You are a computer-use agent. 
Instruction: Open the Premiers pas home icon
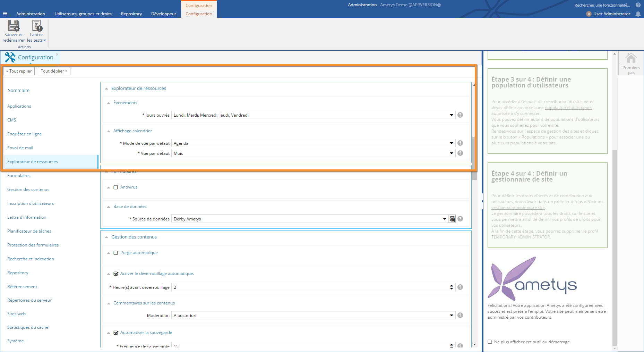[x=631, y=58]
